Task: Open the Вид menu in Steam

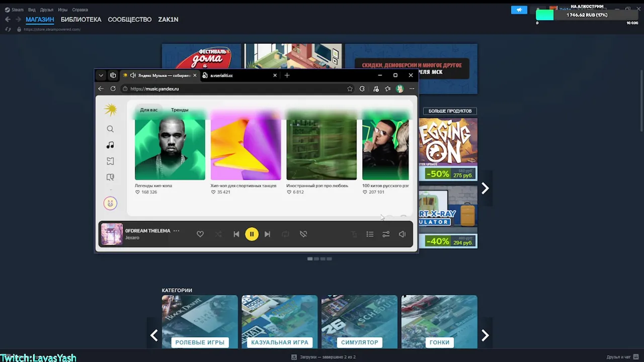Action: tap(32, 10)
